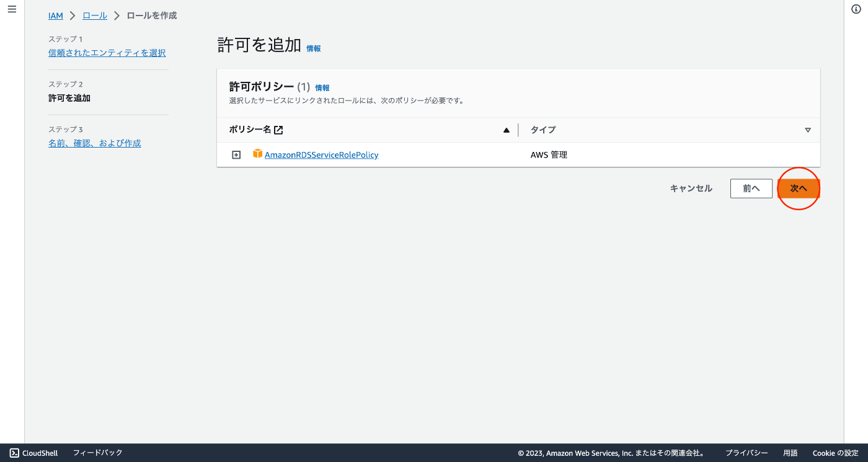The width and height of the screenshot is (868, 462).
Task: Open Cookie の設定 in the footer
Action: [x=836, y=453]
